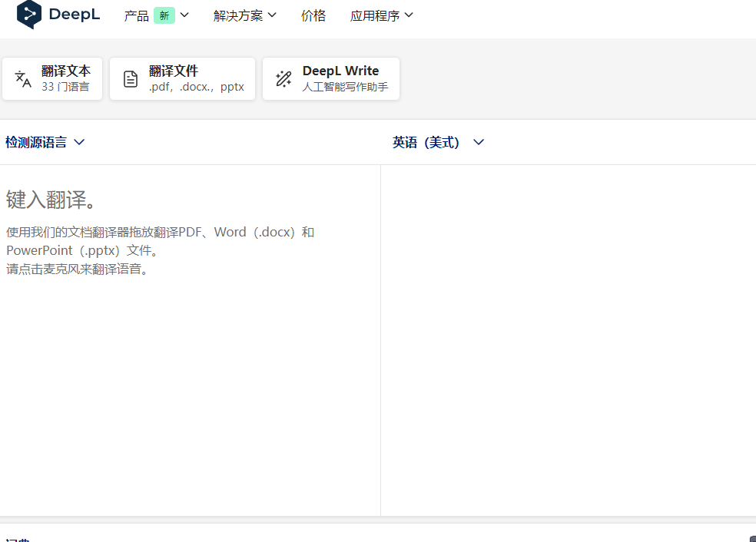
Task: Expand the 产品 dropdown chevron
Action: coord(184,15)
